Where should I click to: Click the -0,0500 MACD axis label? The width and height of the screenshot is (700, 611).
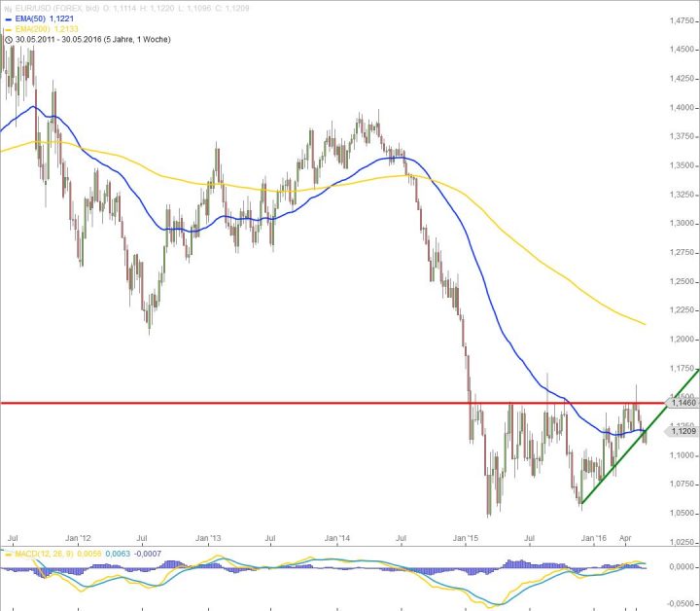(681, 602)
